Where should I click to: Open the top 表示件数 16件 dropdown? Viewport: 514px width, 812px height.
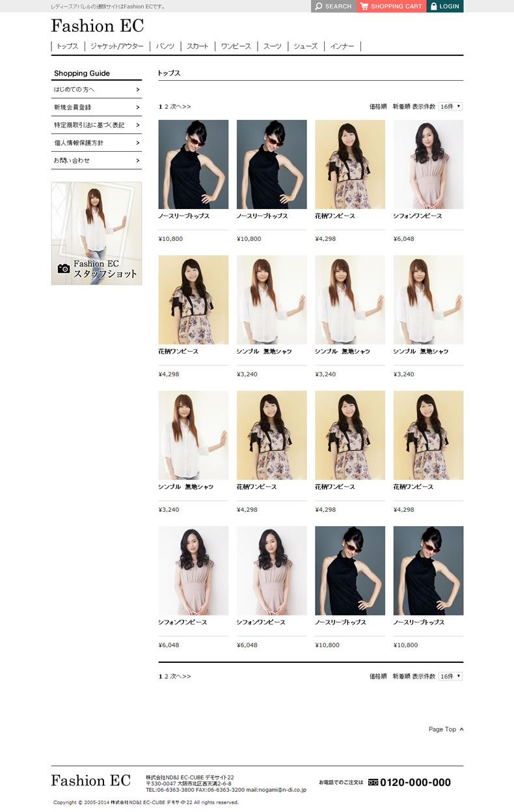(x=450, y=106)
